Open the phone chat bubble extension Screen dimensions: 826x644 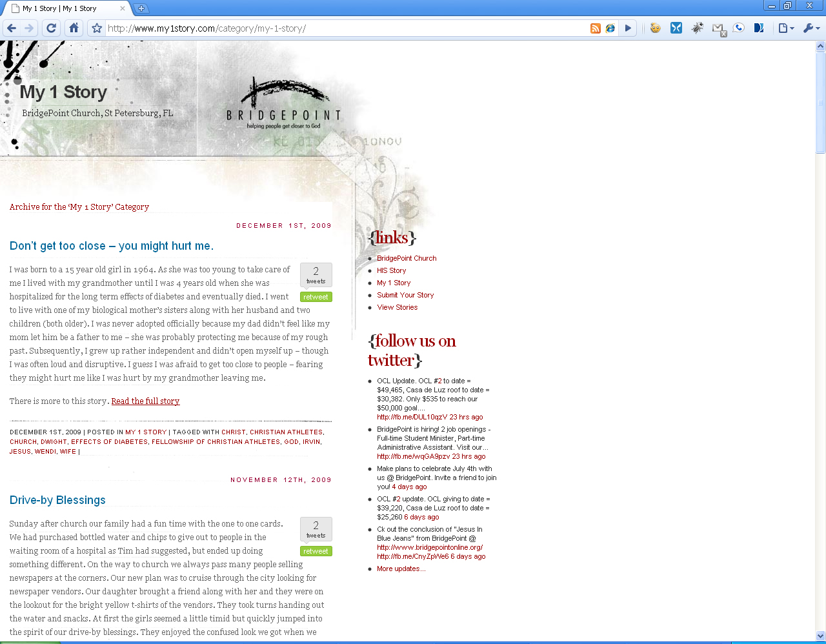point(739,28)
